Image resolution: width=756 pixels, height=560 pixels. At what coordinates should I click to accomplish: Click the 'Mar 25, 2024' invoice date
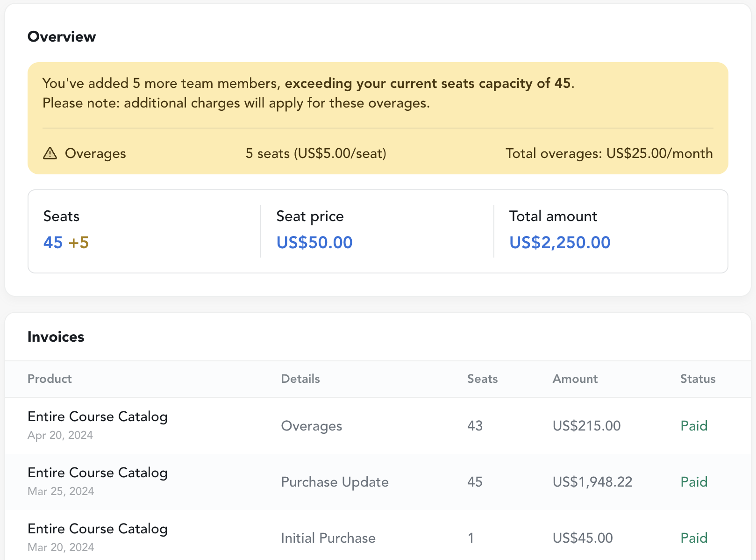pyautogui.click(x=61, y=491)
